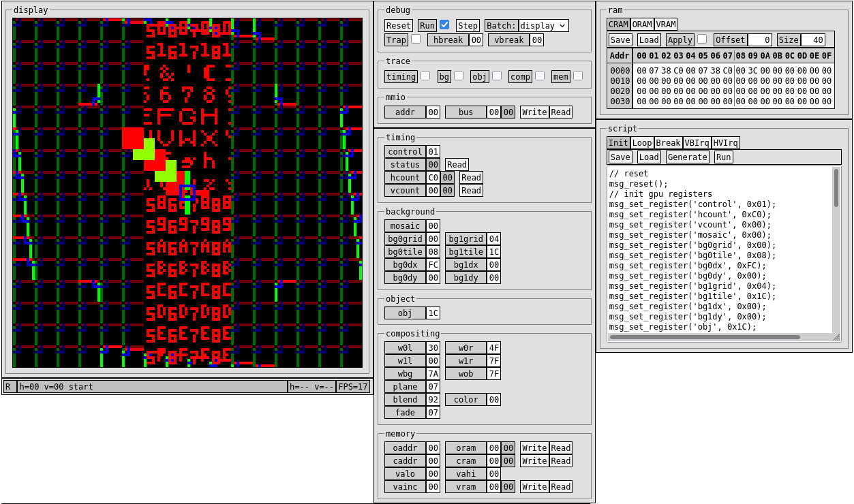Image resolution: width=854 pixels, height=504 pixels.
Task: Open the Batch display dropdown
Action: tap(543, 25)
